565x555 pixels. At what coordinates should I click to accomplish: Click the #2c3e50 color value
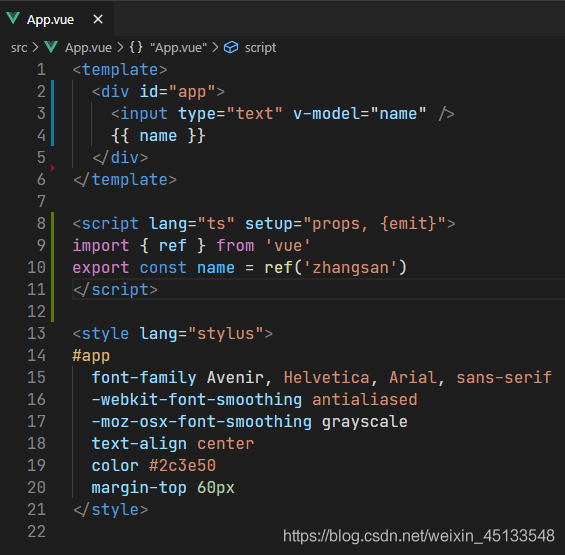pyautogui.click(x=182, y=466)
